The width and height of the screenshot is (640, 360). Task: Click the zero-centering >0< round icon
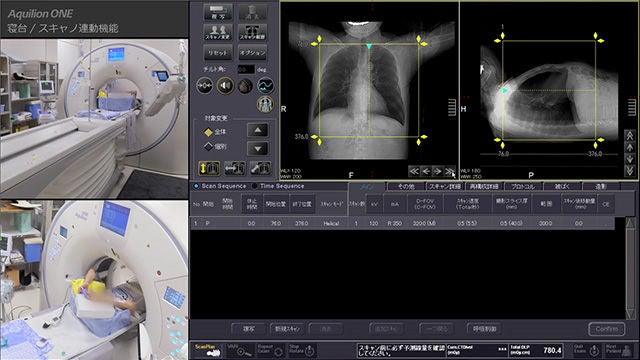click(x=204, y=86)
